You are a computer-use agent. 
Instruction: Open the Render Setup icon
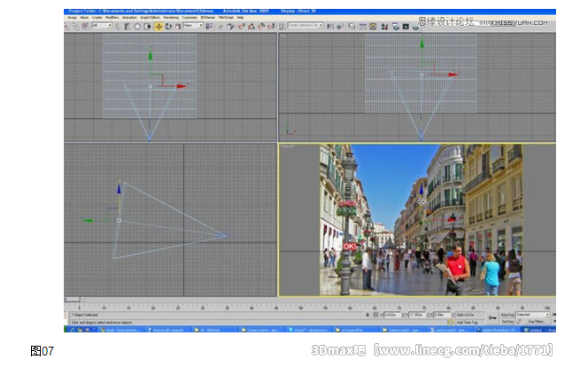pos(396,27)
